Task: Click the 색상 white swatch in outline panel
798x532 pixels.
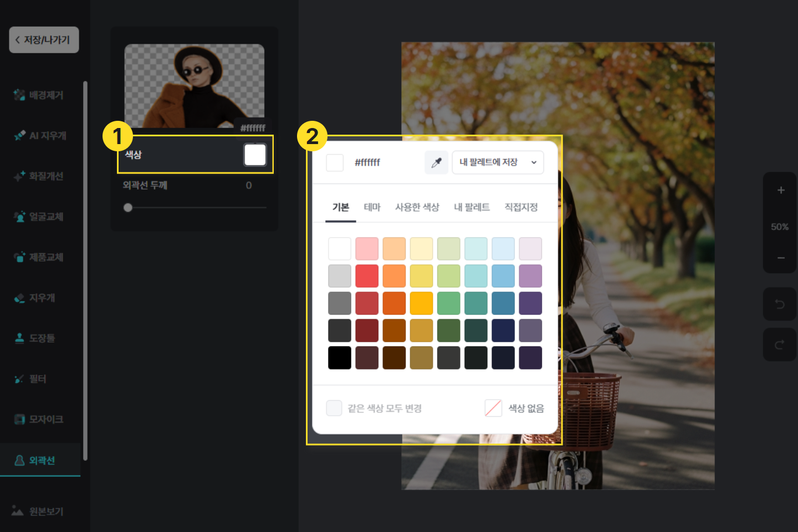Action: [255, 155]
